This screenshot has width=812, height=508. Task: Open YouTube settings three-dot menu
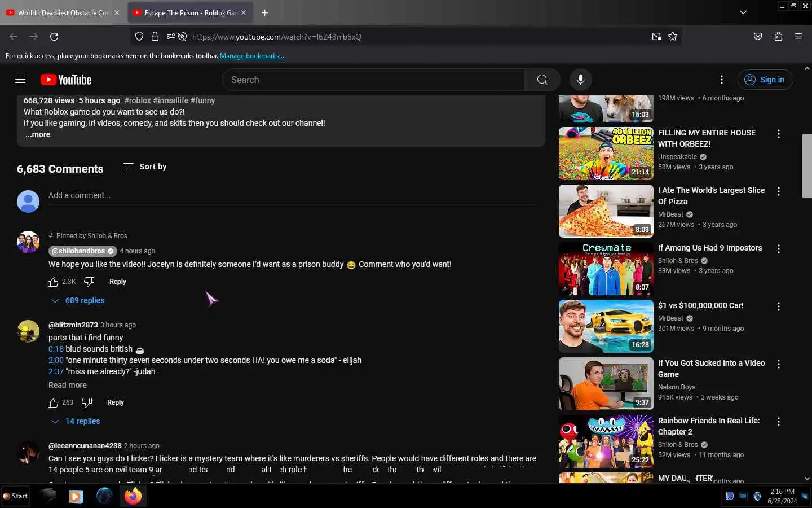point(722,80)
